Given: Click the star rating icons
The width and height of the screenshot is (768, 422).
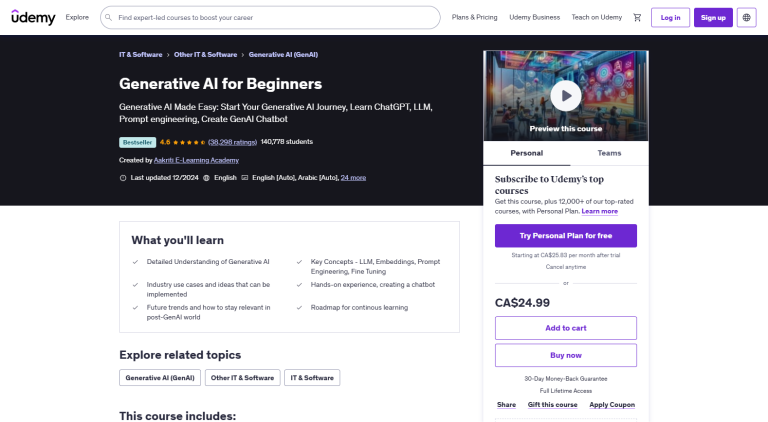Looking at the screenshot, I should pos(189,142).
